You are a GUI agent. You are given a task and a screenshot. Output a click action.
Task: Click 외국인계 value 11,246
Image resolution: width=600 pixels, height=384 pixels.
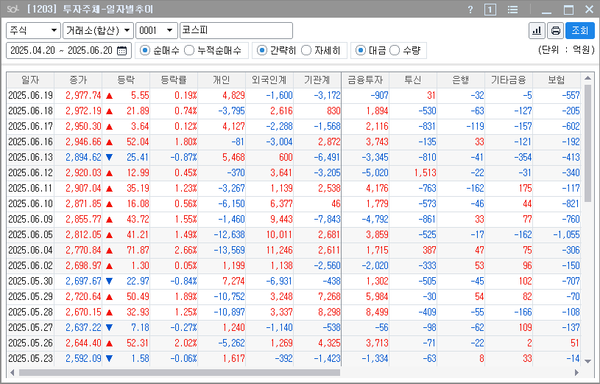[x=279, y=251]
